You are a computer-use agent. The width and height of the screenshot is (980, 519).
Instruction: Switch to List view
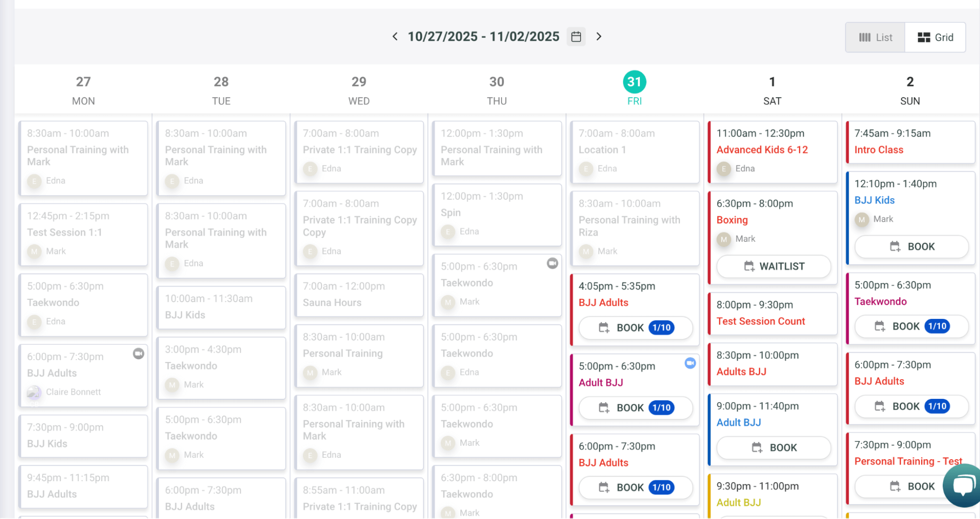(875, 37)
